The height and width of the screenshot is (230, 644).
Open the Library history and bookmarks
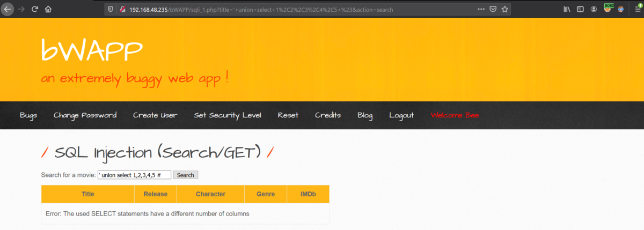click(x=567, y=9)
